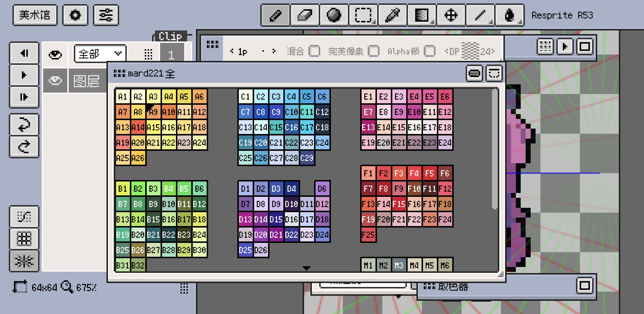
Task: Enable the 混合 blending checkbox
Action: coord(315,51)
